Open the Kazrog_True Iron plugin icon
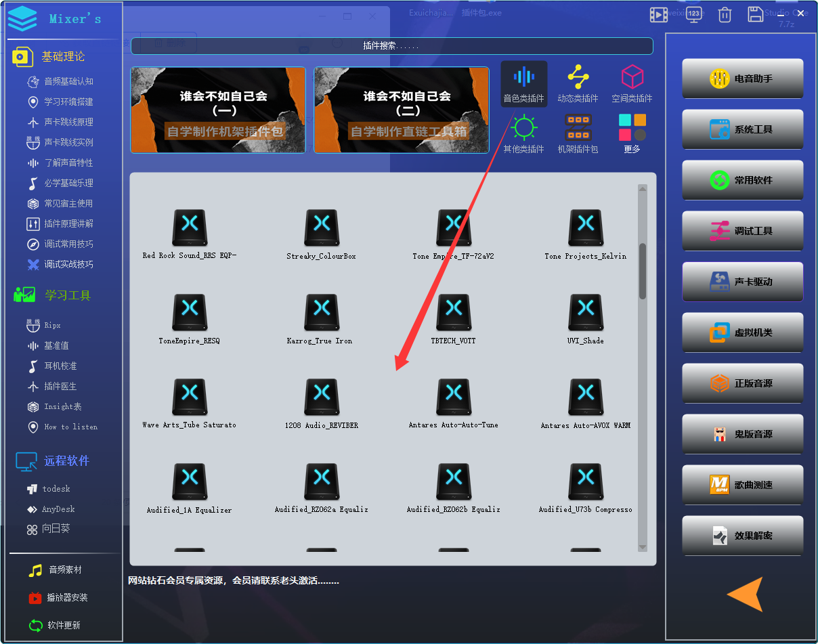 [322, 312]
